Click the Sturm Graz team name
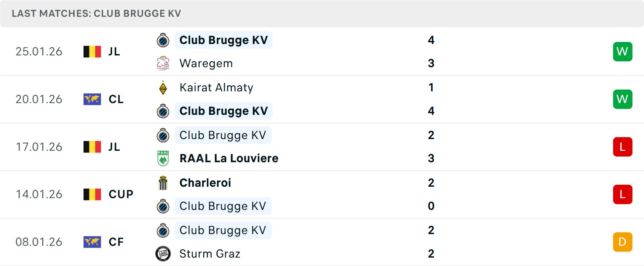 pyautogui.click(x=210, y=254)
